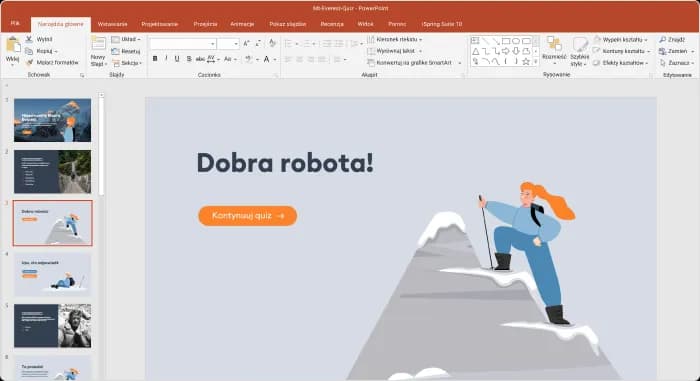
Task: Click the Wytnij cut command
Action: (39, 39)
